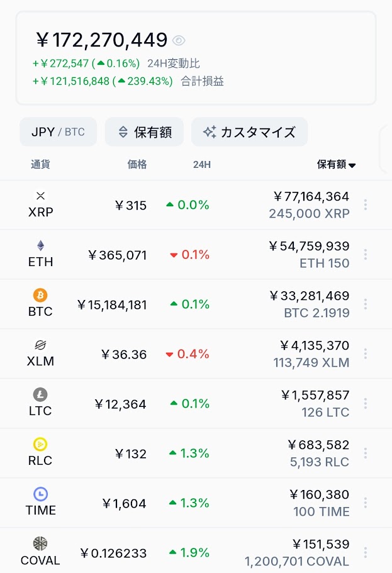Sort by 24H column header
This screenshot has height=573, width=392.
coord(202,165)
